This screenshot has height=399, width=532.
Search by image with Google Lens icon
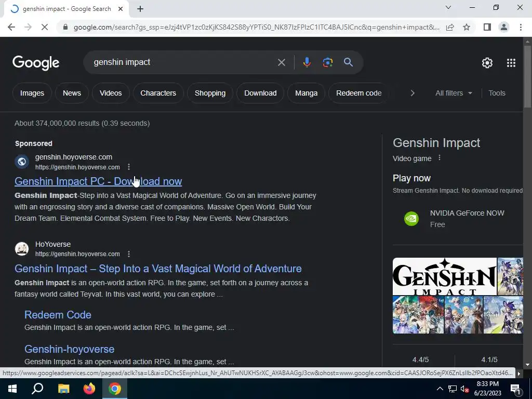(327, 62)
